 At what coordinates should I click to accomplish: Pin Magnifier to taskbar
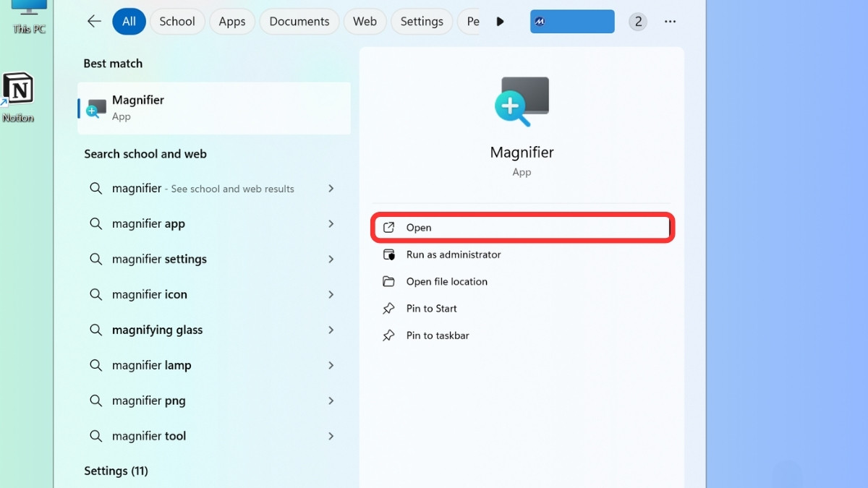click(437, 335)
